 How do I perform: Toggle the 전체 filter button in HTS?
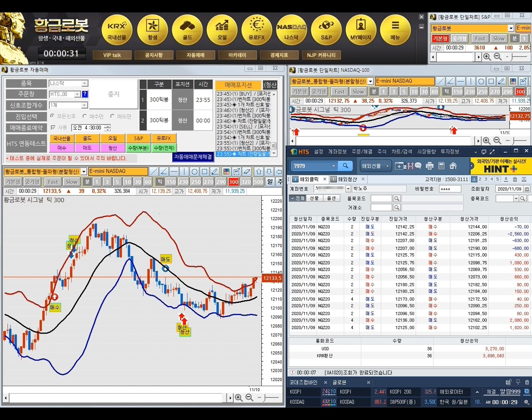[x=297, y=198]
